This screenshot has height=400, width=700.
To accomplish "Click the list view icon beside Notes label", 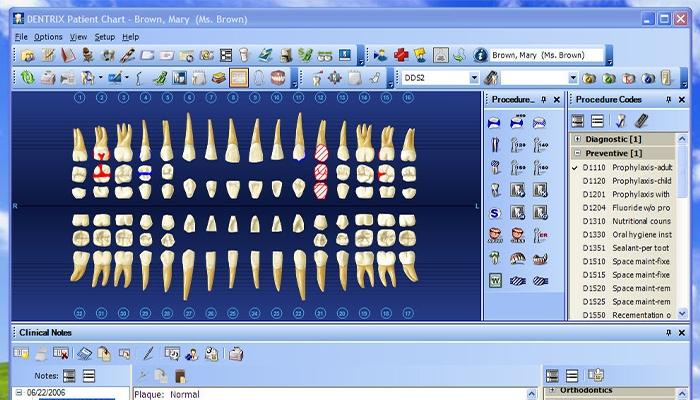I will (89, 376).
